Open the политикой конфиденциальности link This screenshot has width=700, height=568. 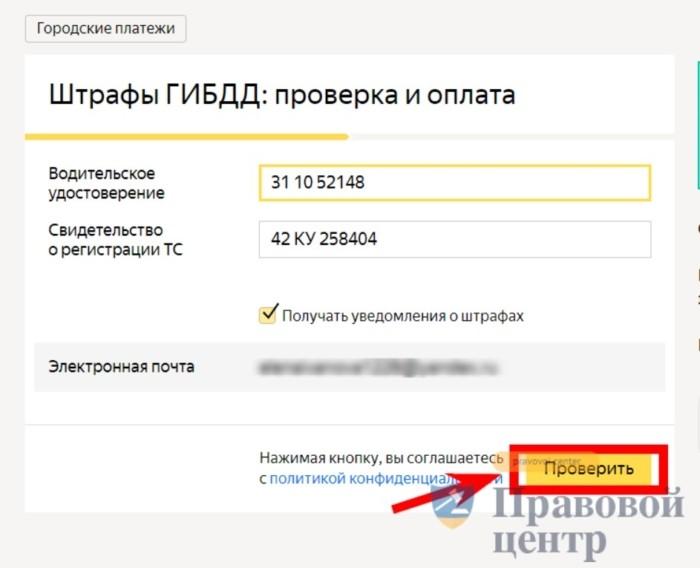386,478
